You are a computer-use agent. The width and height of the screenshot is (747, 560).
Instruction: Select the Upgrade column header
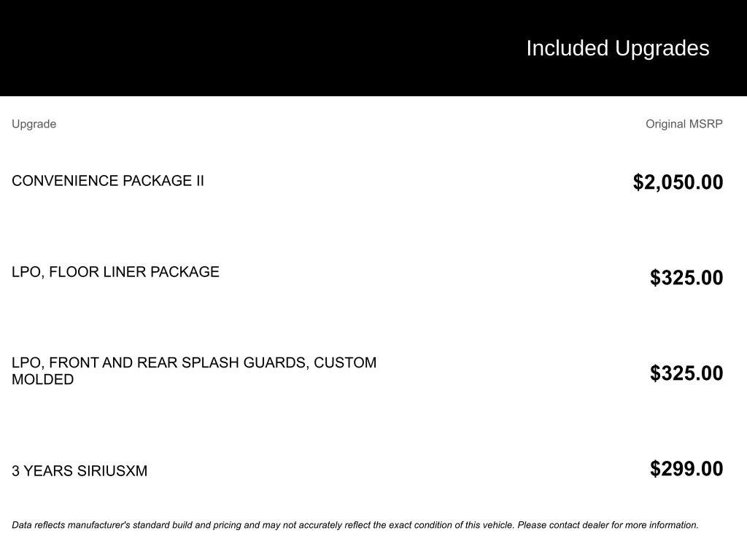click(x=34, y=124)
